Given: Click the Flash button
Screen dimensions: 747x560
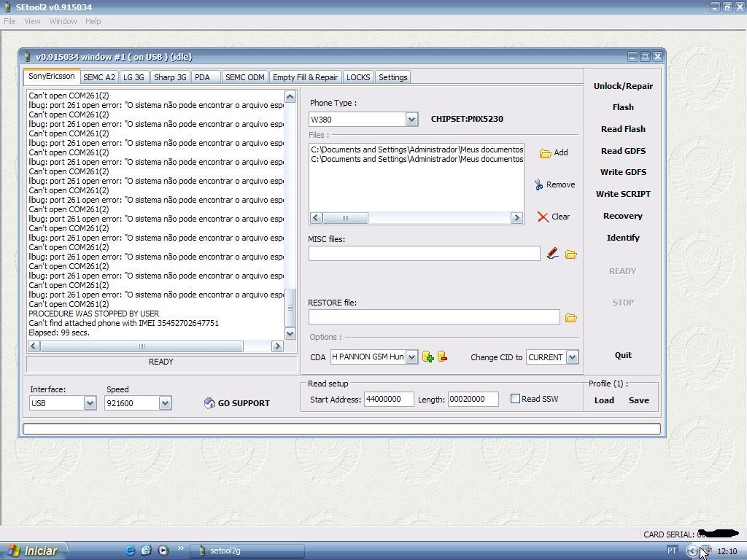Looking at the screenshot, I should 623,108.
